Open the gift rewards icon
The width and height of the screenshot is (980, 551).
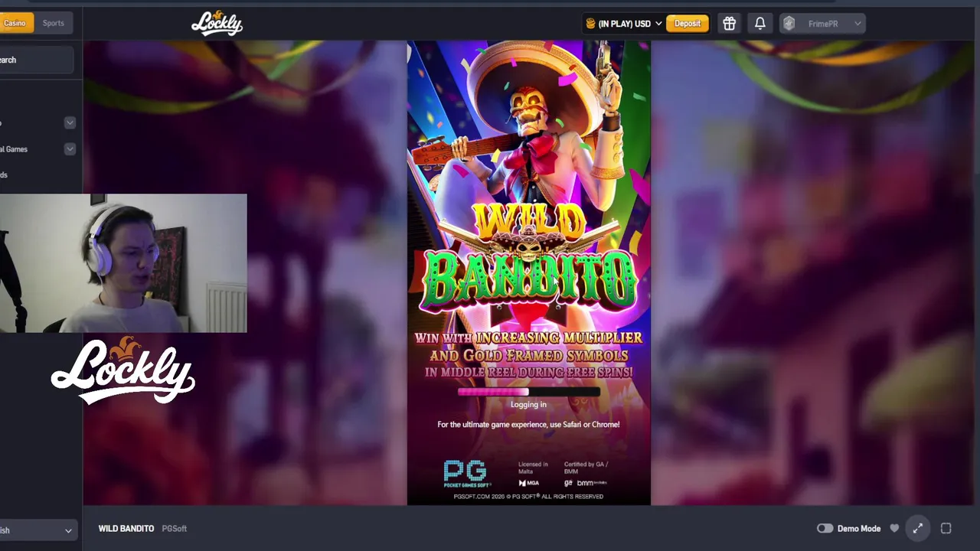(729, 24)
